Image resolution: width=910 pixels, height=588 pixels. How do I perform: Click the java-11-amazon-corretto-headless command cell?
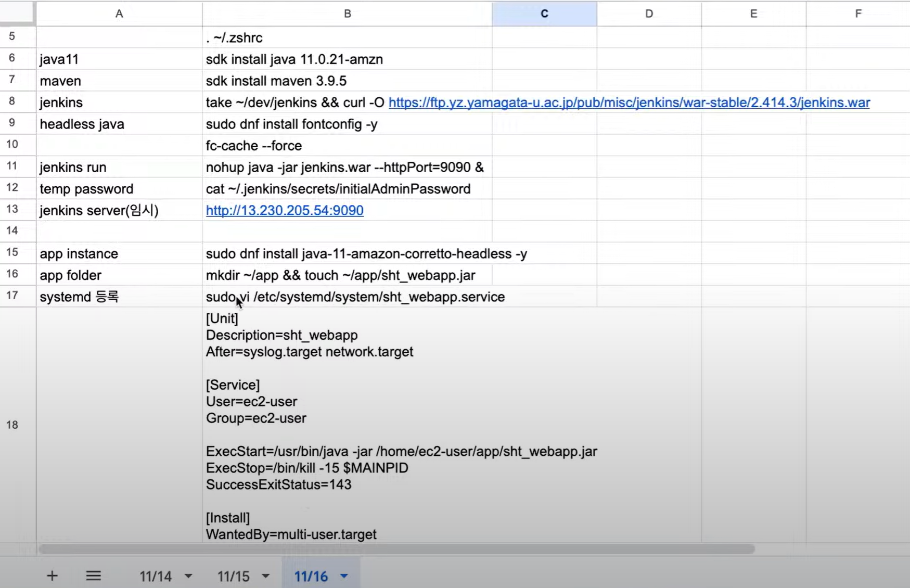(347, 253)
